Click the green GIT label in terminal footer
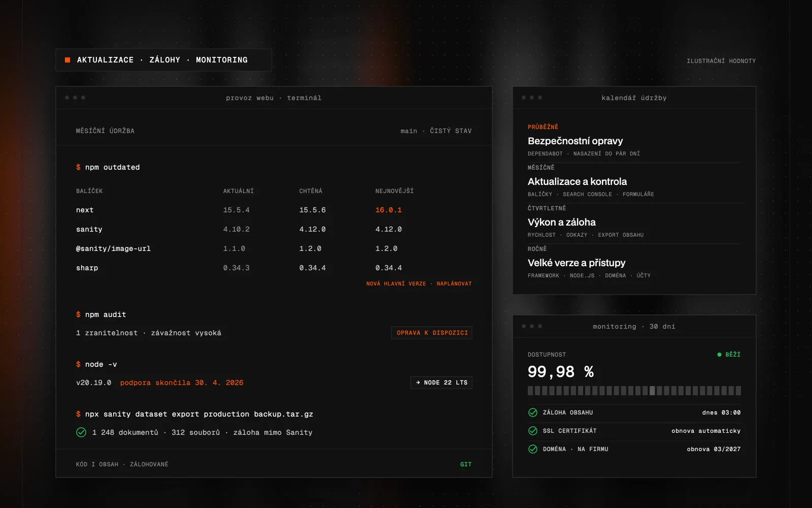Screen dimensions: 812x508 [x=466, y=464]
